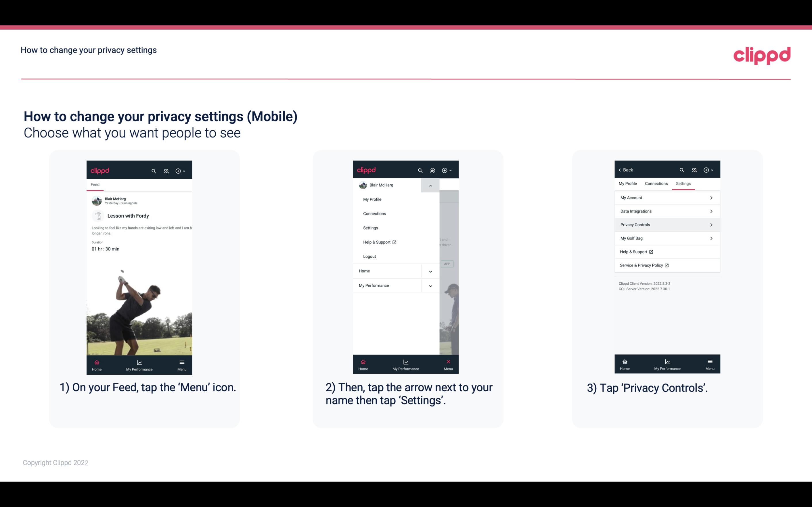Select the Settings tab in profile screen
Image resolution: width=812 pixels, height=507 pixels.
click(x=683, y=183)
